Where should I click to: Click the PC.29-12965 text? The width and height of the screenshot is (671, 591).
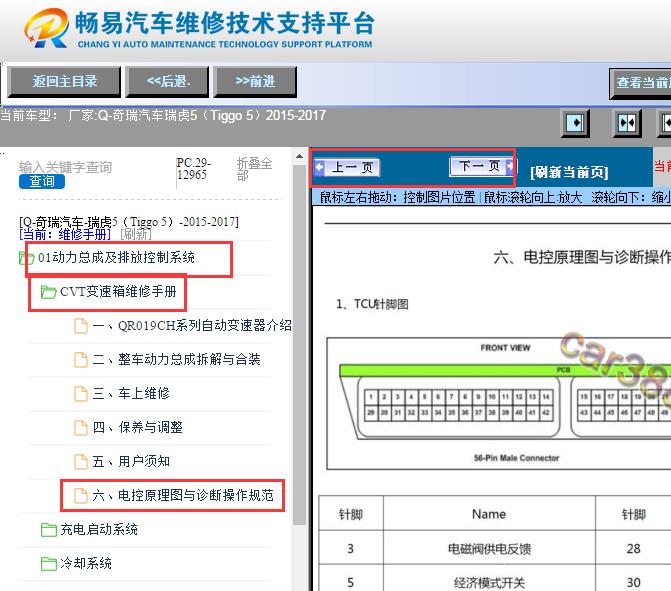[193, 169]
